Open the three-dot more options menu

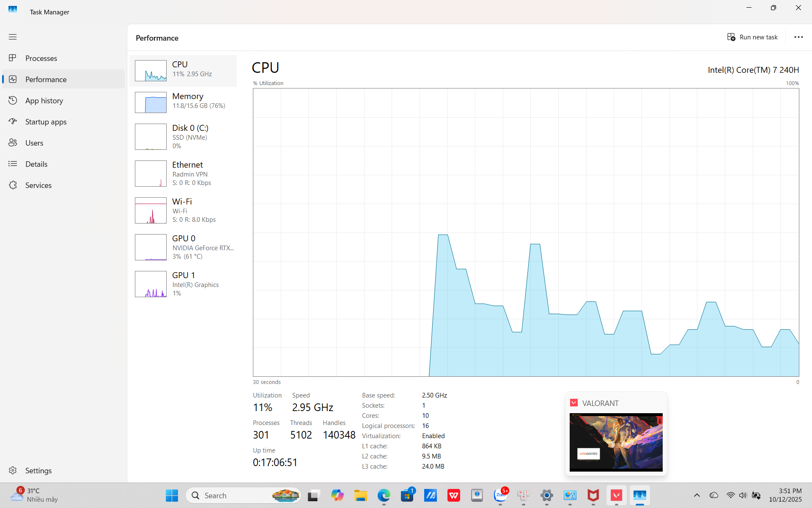pos(798,37)
